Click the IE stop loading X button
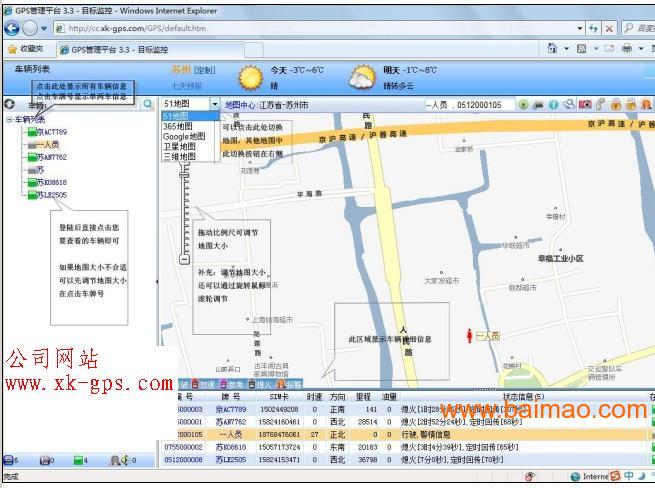 pyautogui.click(x=610, y=28)
